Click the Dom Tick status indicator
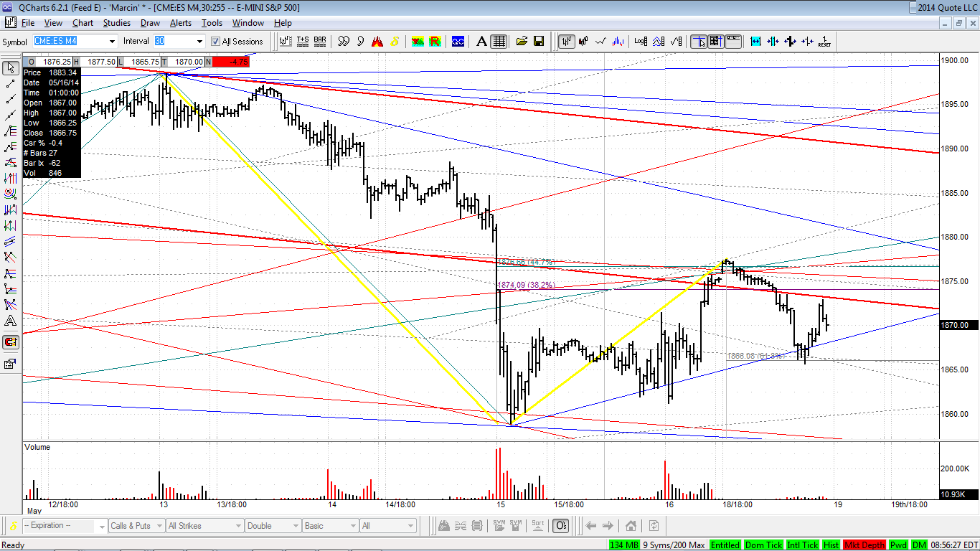The image size is (980, 551). pyautogui.click(x=764, y=545)
